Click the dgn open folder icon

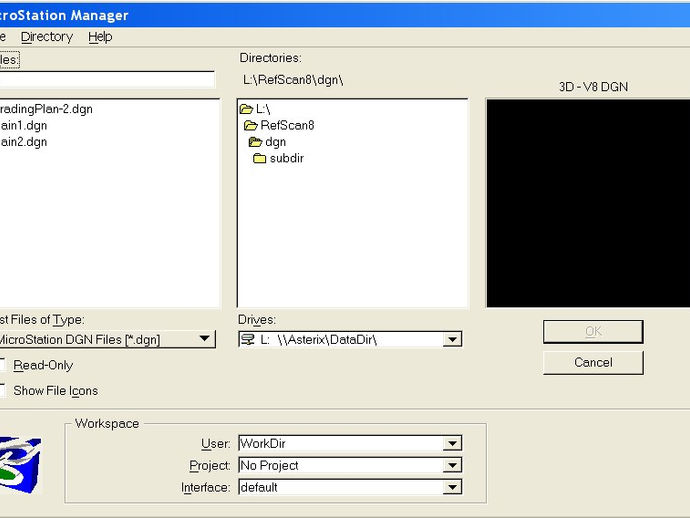coord(256,142)
